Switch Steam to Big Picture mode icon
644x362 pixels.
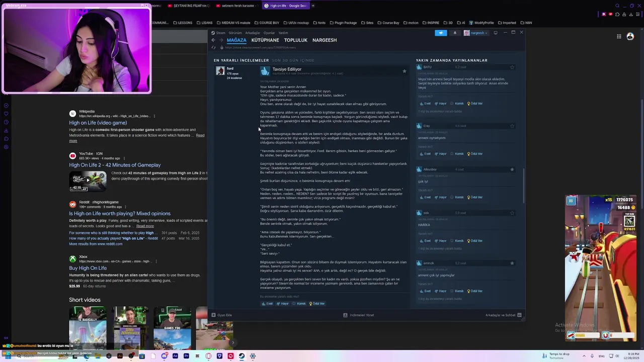click(x=496, y=33)
